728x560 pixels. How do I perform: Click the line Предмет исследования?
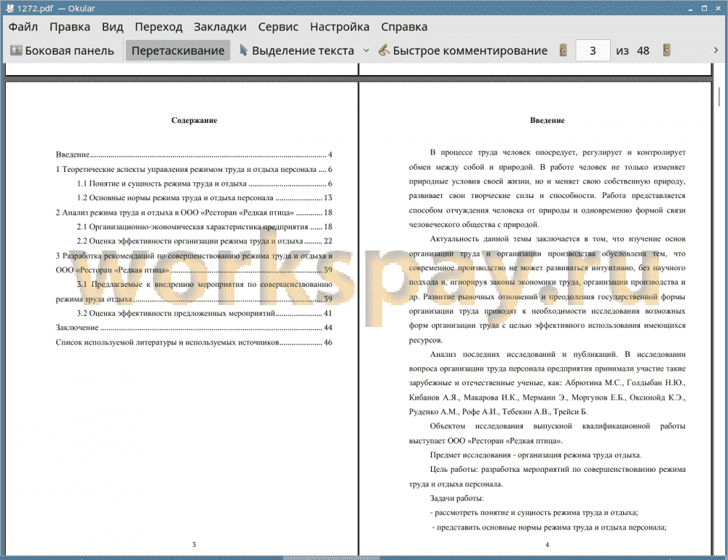tap(536, 455)
